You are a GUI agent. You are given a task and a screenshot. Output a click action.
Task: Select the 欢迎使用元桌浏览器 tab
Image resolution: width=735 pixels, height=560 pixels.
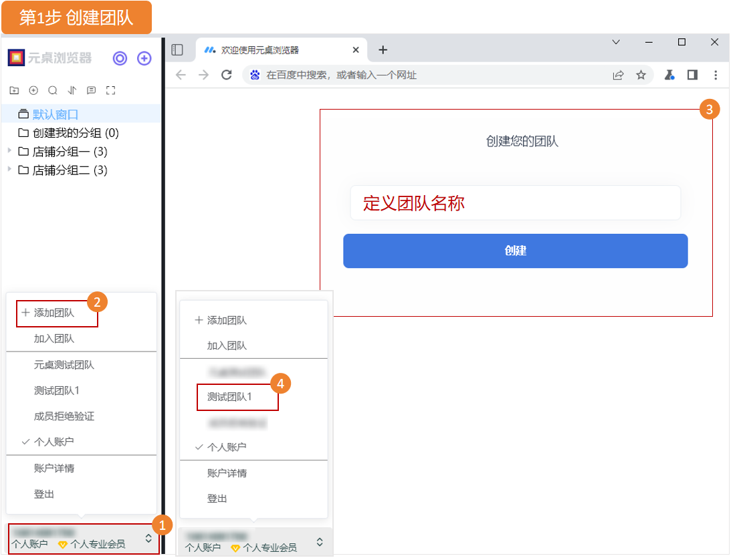281,50
